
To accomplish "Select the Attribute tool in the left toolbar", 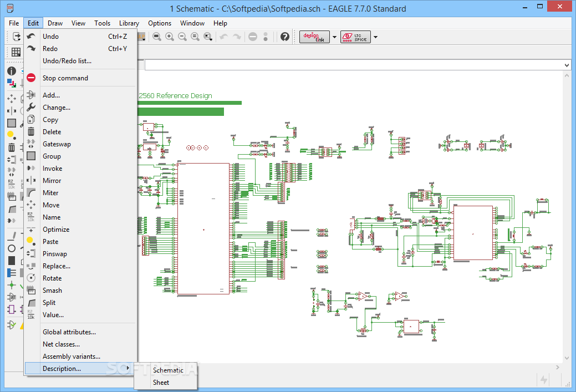I will pyautogui.click(x=12, y=297).
